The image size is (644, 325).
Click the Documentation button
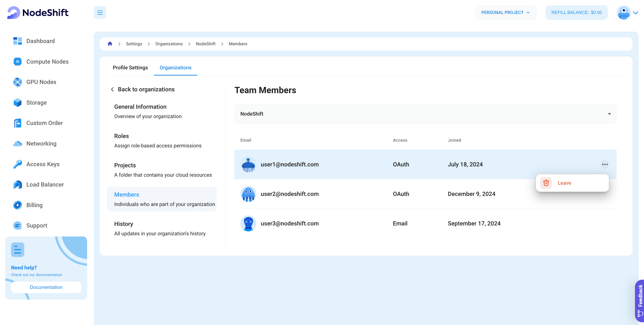[46, 287]
